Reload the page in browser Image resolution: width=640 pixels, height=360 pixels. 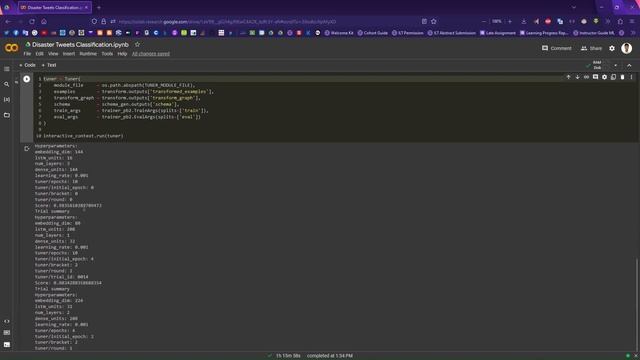[32, 21]
